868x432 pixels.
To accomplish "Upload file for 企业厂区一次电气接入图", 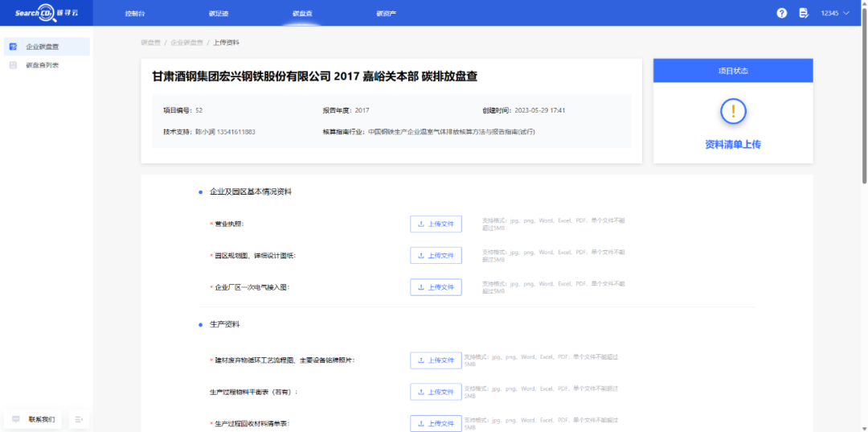I will click(436, 287).
